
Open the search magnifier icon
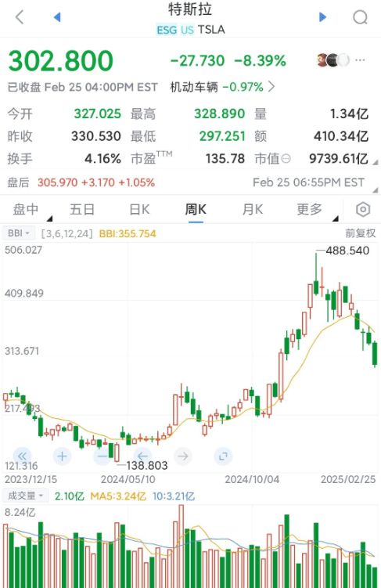361,17
